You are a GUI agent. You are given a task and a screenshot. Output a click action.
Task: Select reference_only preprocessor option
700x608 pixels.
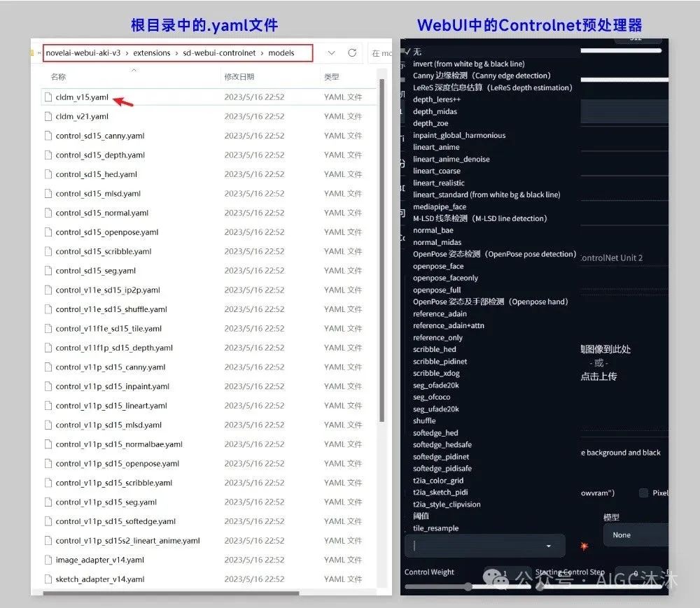click(438, 338)
